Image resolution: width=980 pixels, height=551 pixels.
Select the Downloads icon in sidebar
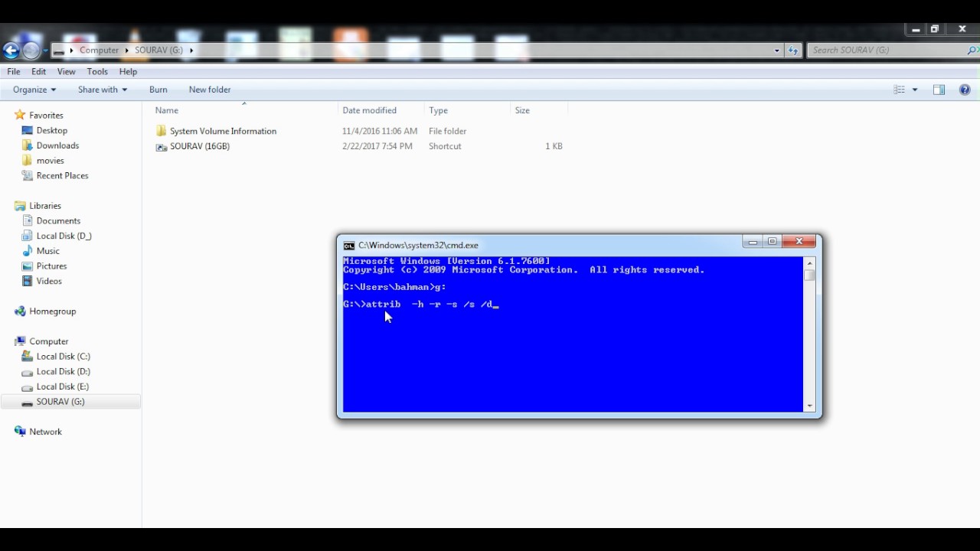28,145
